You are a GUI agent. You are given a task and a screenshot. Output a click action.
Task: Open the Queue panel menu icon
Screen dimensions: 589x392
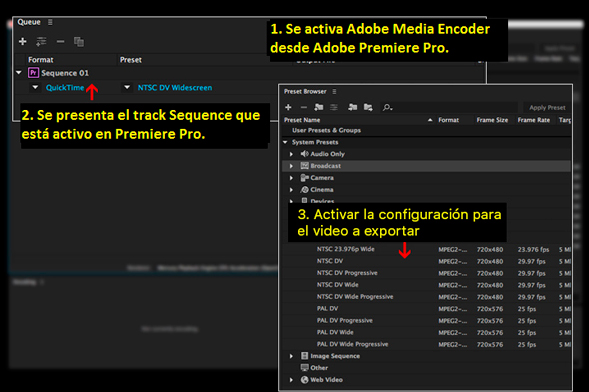click(x=50, y=22)
